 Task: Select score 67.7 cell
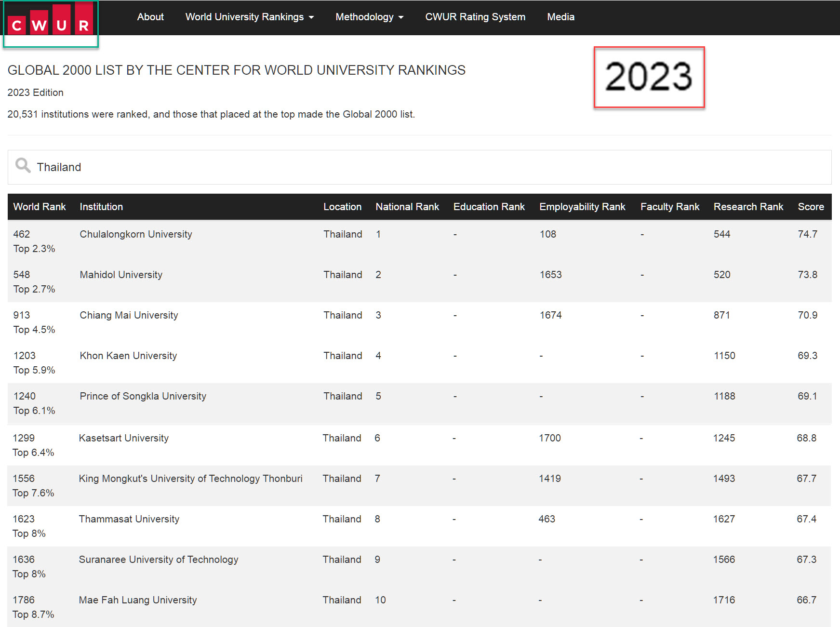tap(806, 479)
